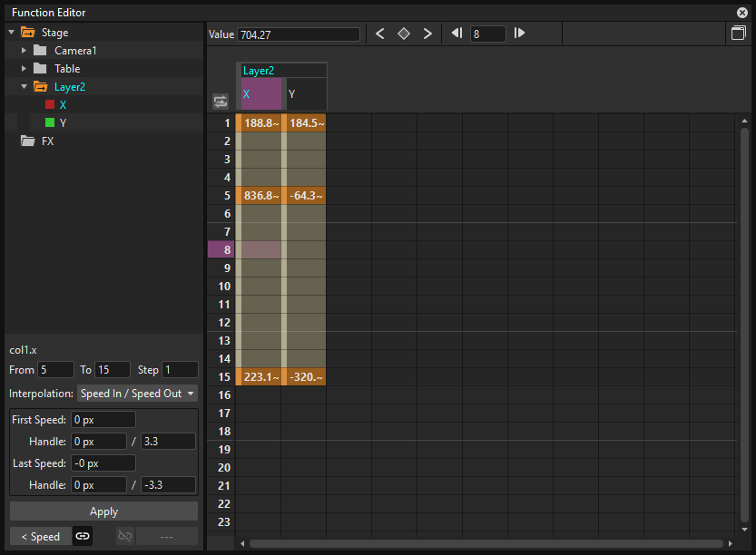Click row number 15
This screenshot has height=555, width=756.
click(221, 376)
